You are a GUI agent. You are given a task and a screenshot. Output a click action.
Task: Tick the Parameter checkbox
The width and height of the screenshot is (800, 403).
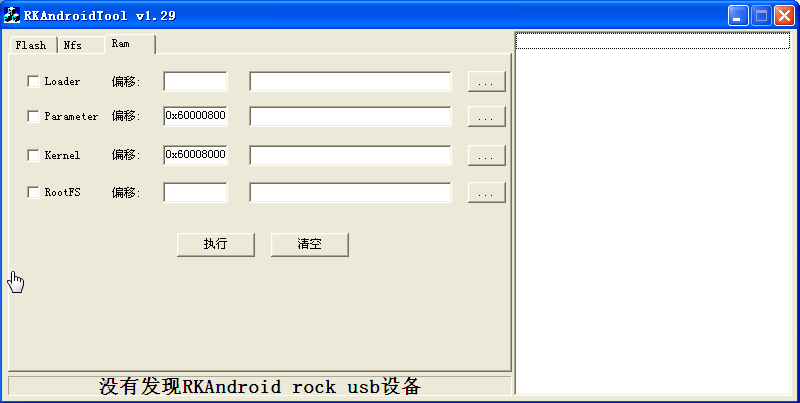pos(33,116)
